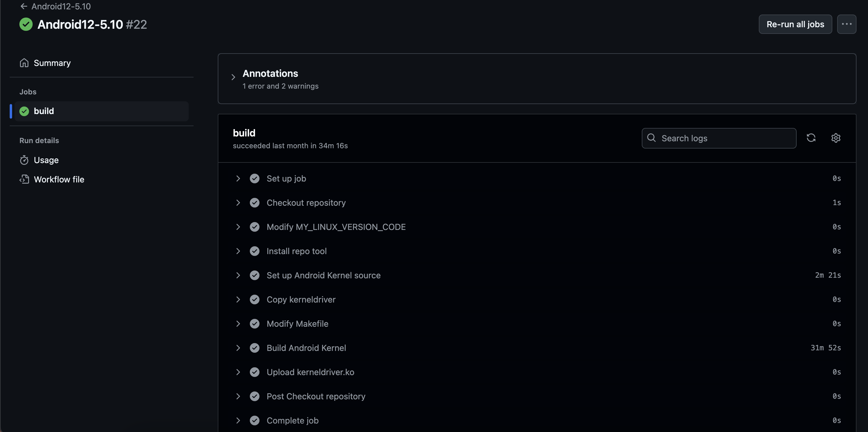The image size is (868, 432).
Task: Click the back arrow to Android12-5.10
Action: tap(24, 6)
